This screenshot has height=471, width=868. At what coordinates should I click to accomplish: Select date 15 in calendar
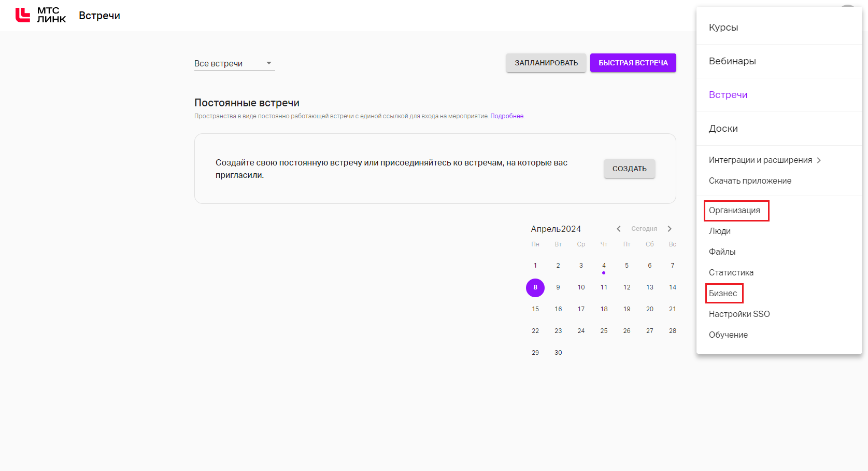tap(535, 309)
